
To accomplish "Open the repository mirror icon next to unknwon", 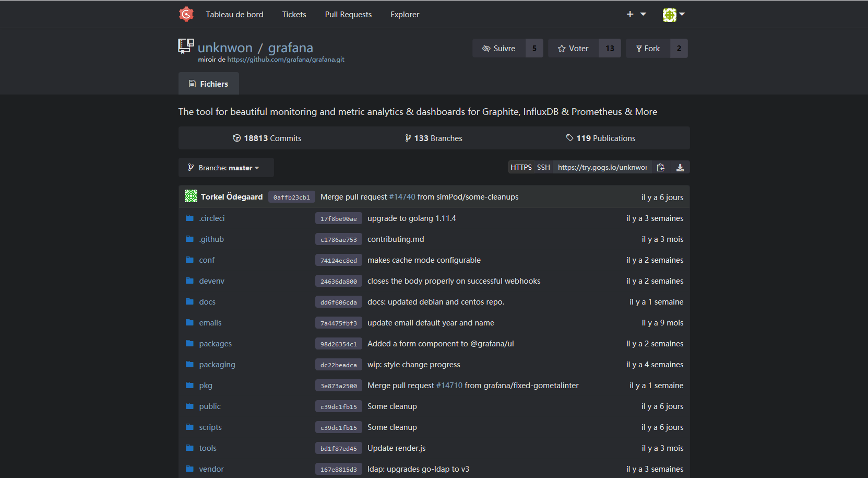I will pyautogui.click(x=185, y=46).
